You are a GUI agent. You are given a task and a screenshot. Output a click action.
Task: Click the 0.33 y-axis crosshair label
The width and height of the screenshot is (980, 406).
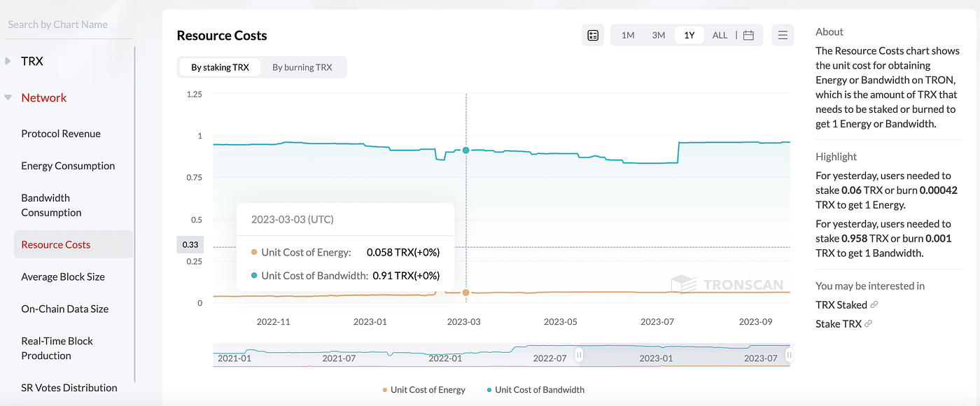coord(190,245)
